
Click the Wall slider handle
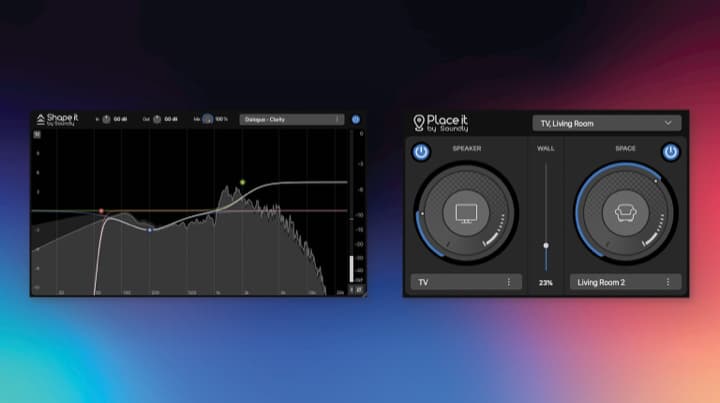[x=546, y=246]
